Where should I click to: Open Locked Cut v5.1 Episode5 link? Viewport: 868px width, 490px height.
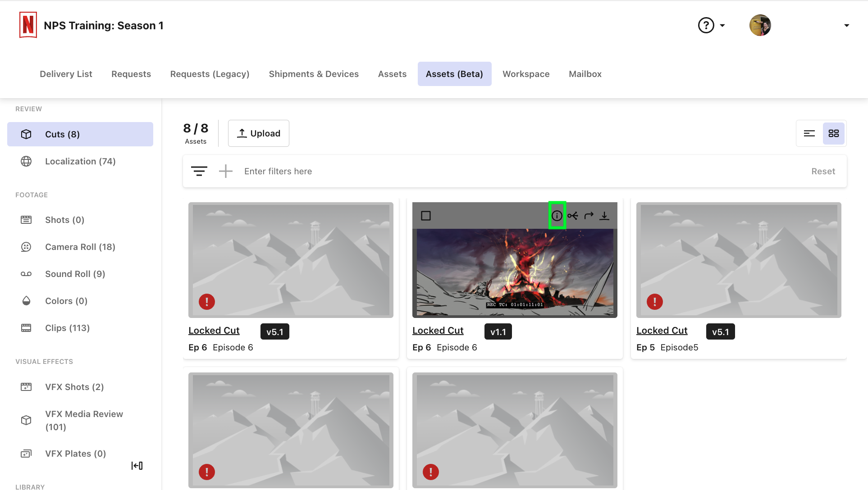coord(662,331)
